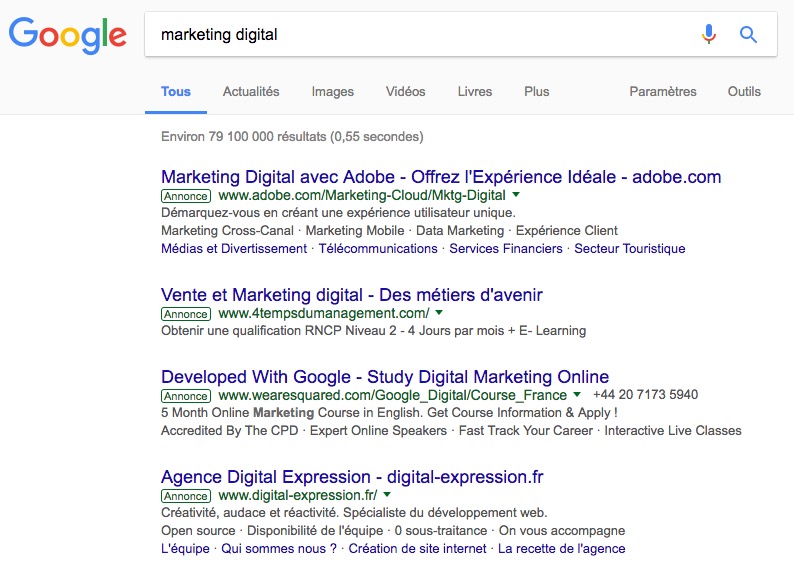Open L'équipe sitelink
794x578 pixels.
pyautogui.click(x=185, y=549)
